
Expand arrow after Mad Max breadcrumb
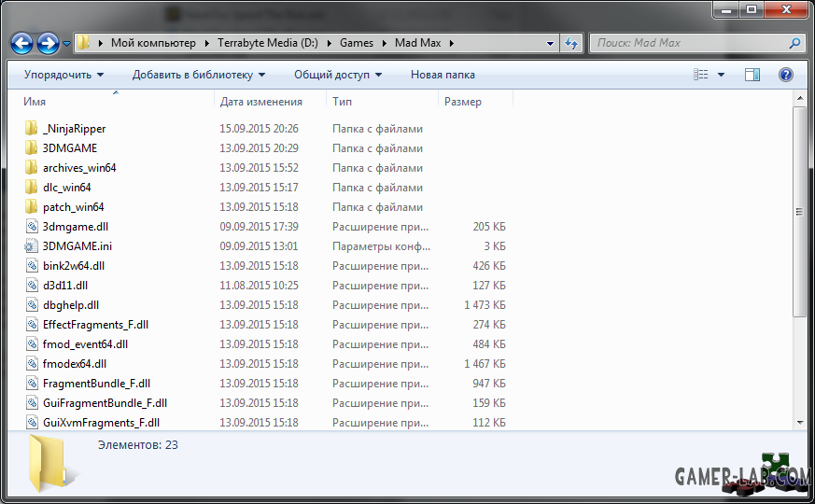tap(451, 43)
